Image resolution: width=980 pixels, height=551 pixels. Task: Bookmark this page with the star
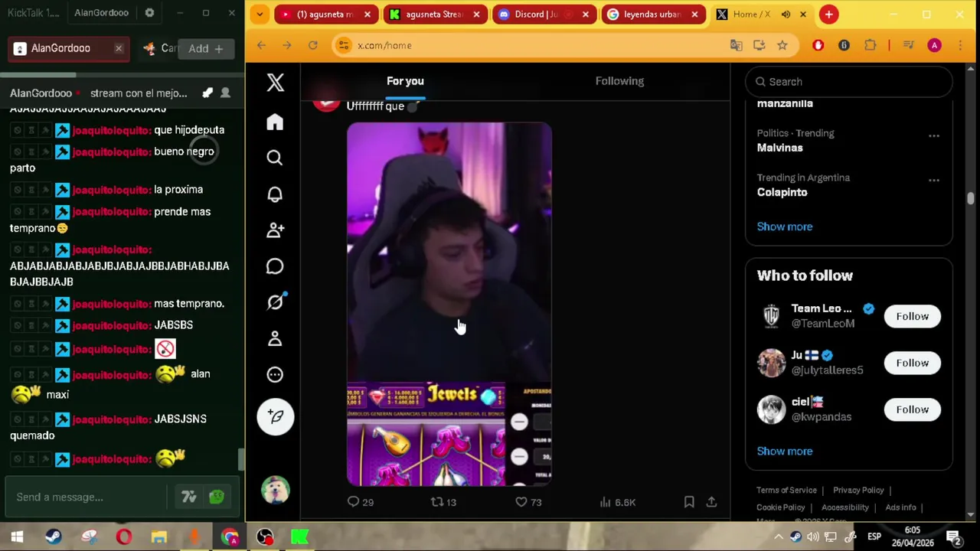coord(782,46)
